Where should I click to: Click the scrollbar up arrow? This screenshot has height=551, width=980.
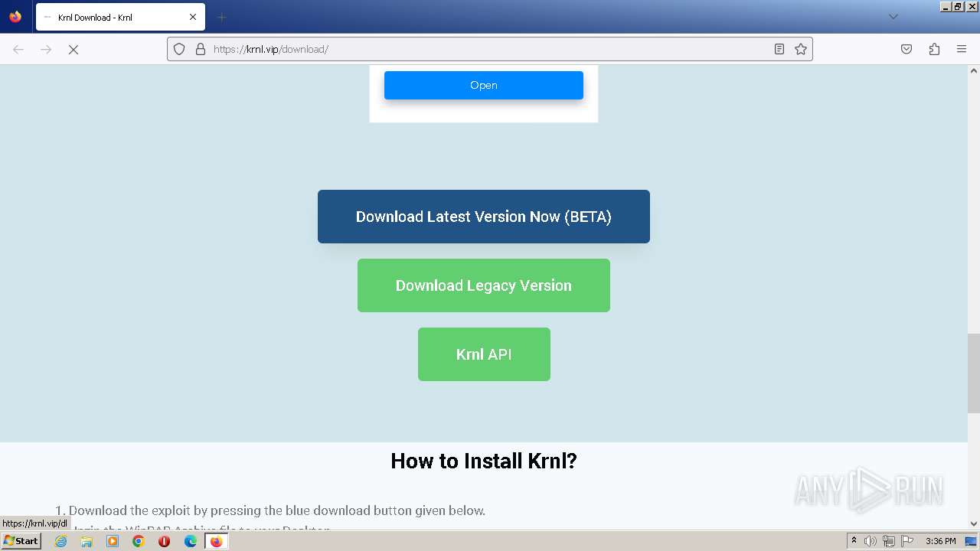(x=974, y=70)
